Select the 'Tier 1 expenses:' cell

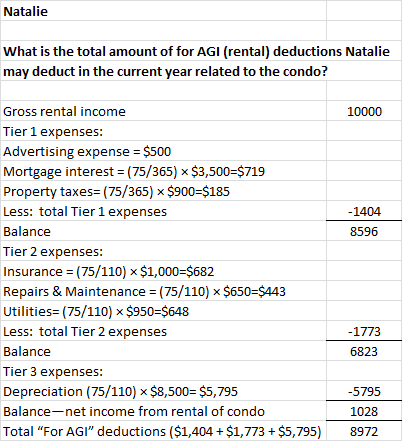point(163,131)
